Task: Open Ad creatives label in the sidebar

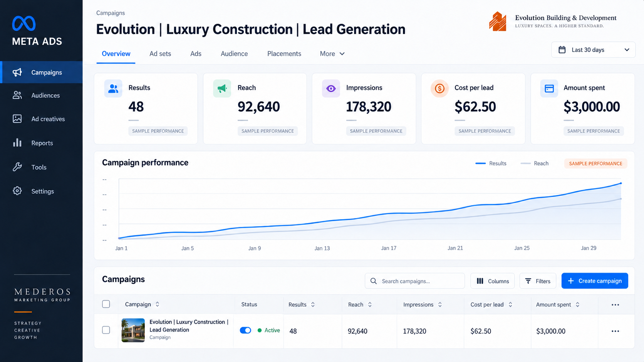Action: (x=48, y=119)
